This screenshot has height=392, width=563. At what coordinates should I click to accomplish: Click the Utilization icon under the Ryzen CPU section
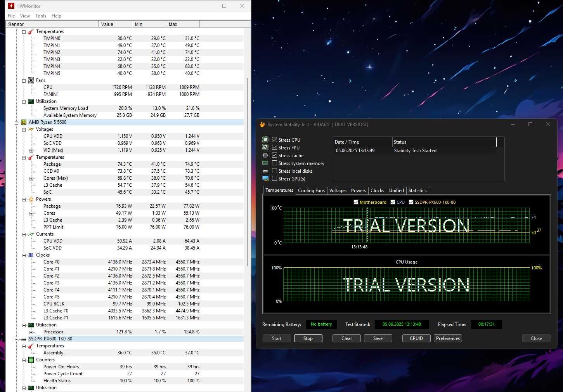pyautogui.click(x=31, y=325)
